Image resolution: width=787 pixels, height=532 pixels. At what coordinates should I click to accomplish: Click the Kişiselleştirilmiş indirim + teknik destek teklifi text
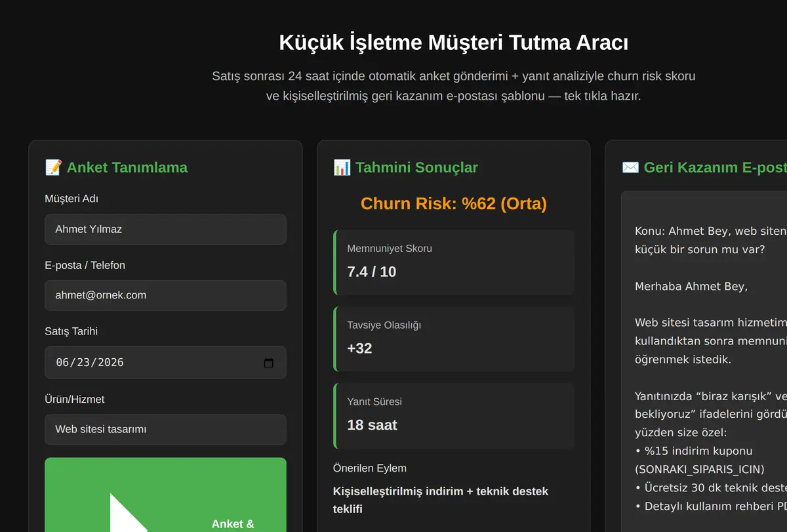(441, 500)
